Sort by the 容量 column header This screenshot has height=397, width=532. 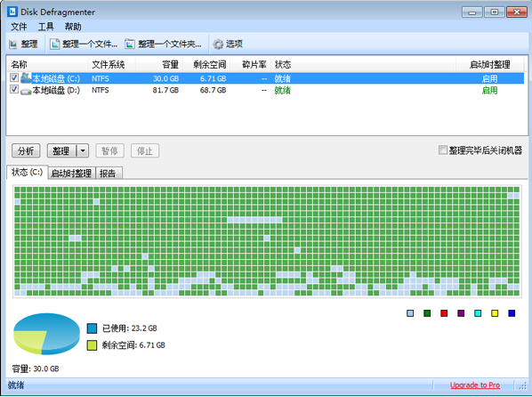(x=159, y=64)
